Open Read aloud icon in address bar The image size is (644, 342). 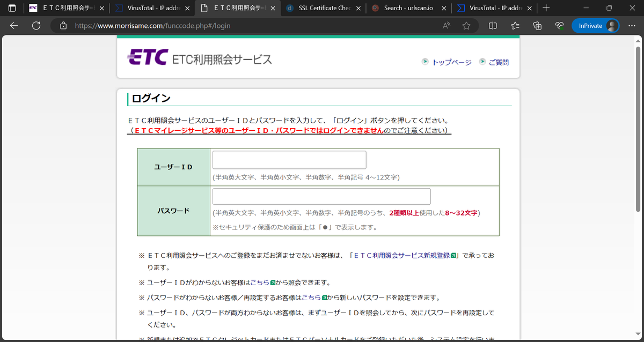[447, 26]
